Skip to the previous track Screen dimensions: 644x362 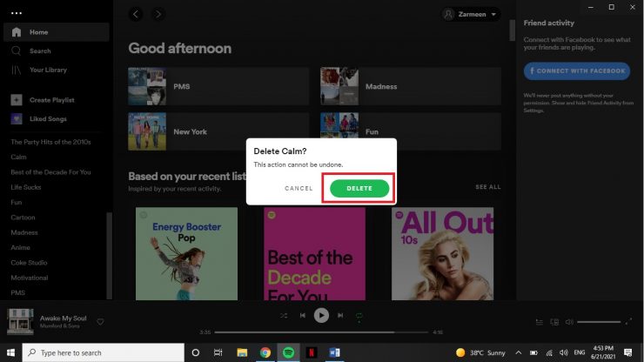pos(303,316)
